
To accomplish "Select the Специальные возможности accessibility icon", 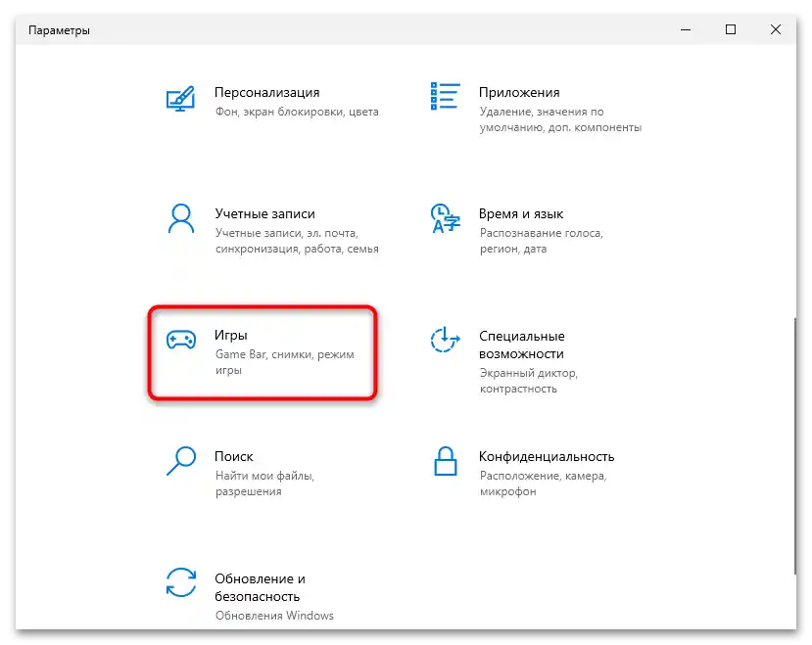I will pyautogui.click(x=445, y=341).
